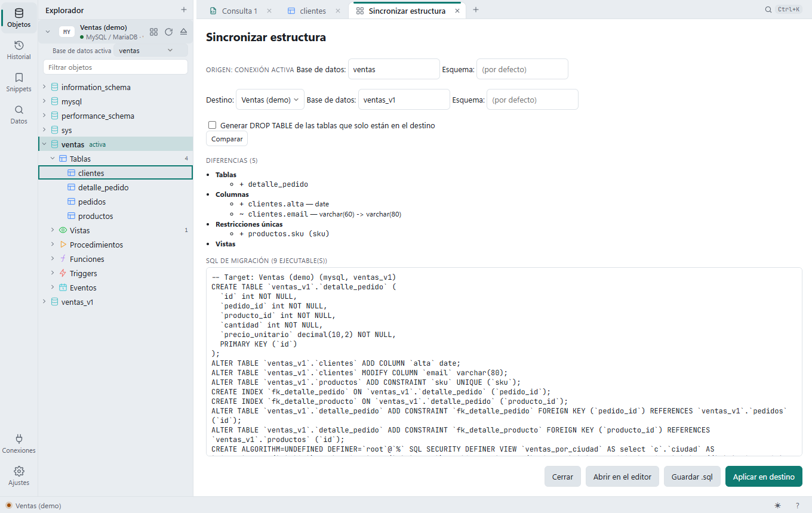The width and height of the screenshot is (812, 513).
Task: Open the help question mark icon
Action: coord(797,505)
